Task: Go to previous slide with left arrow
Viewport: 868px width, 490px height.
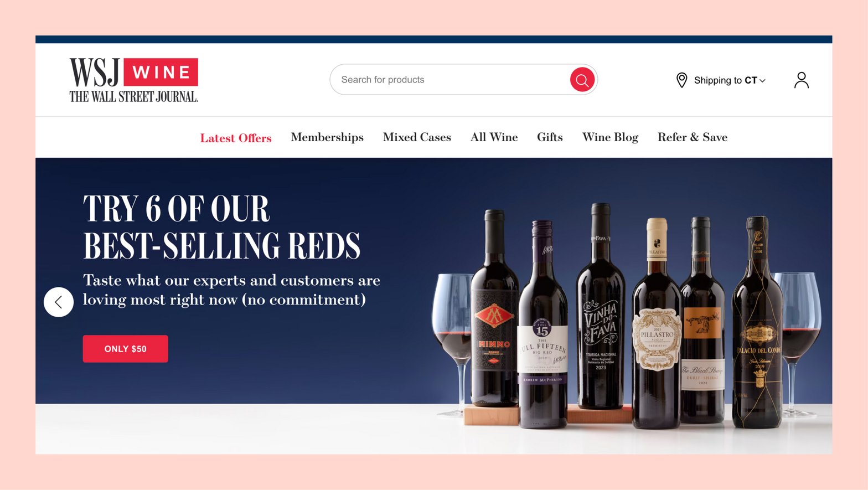Action: click(x=59, y=302)
